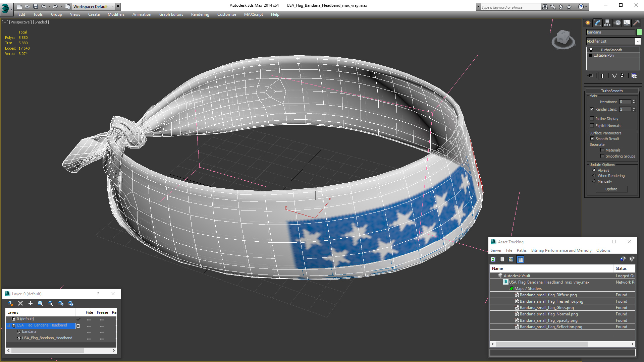Viewport: 644px width, 362px height.
Task: Click Make Unique icon under modifier stack
Action: tap(614, 76)
